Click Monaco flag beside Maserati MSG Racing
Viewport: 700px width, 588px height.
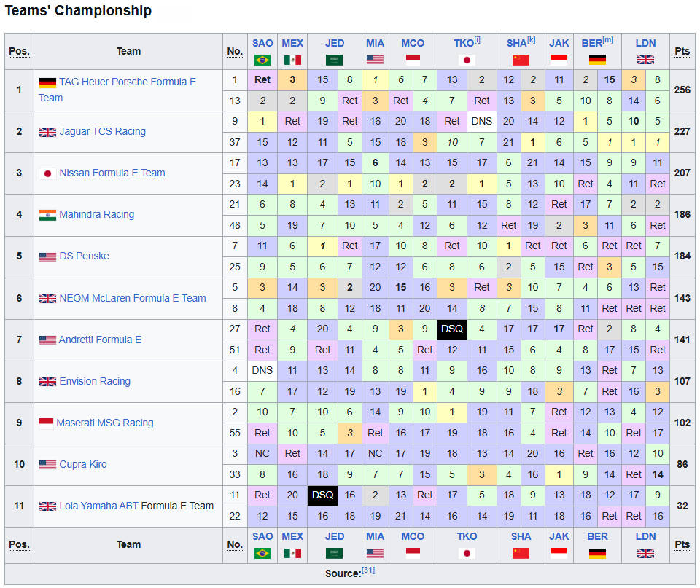(x=46, y=423)
